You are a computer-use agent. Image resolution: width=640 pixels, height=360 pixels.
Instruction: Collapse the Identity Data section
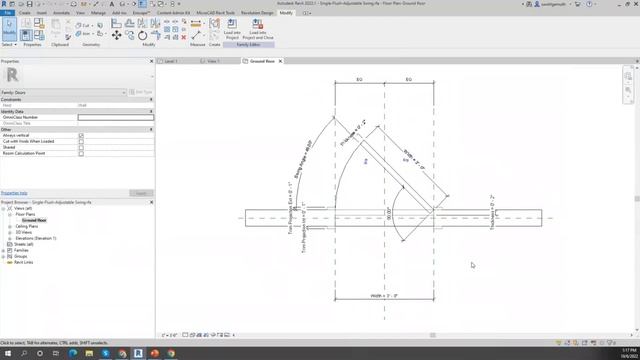[151, 111]
